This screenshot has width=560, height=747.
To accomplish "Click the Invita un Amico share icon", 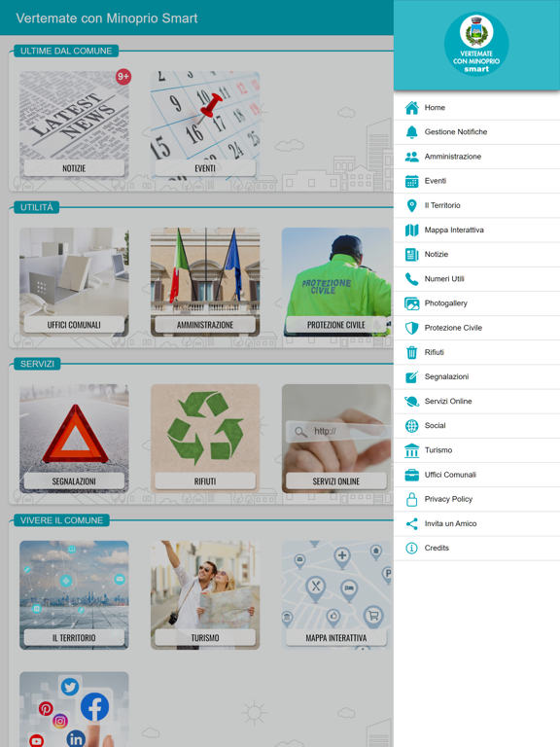I will click(411, 523).
